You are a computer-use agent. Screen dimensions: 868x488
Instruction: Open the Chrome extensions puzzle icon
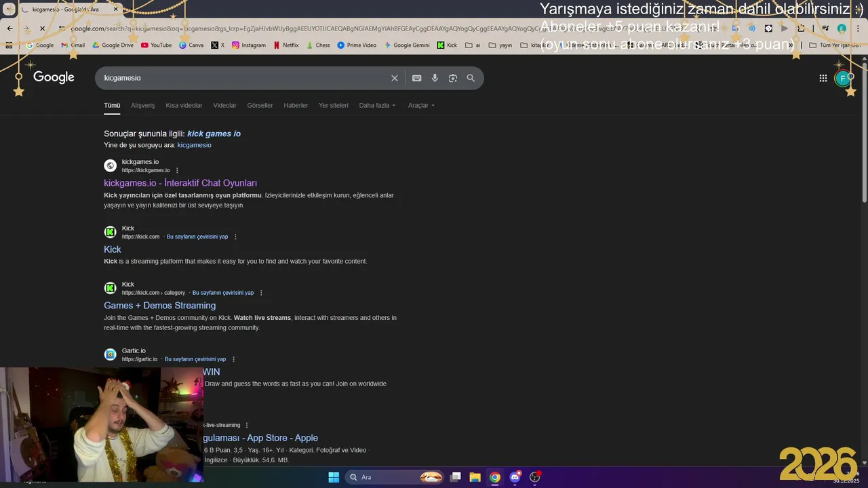[x=802, y=28]
